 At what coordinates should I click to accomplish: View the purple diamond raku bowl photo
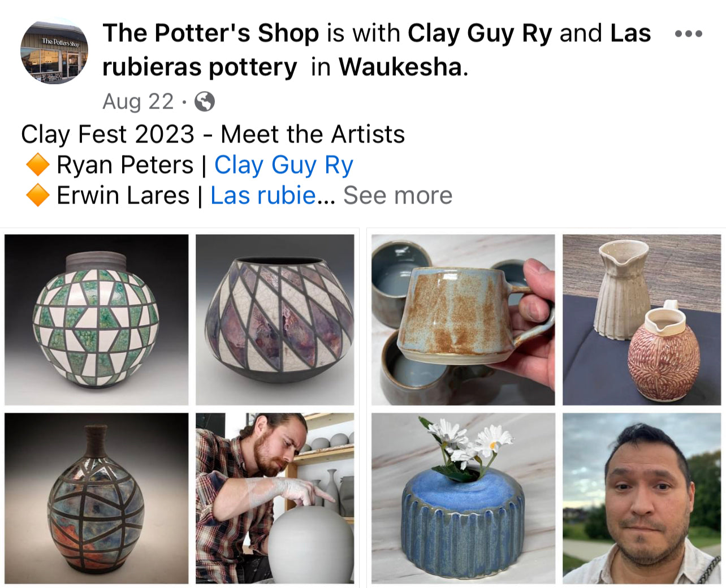[275, 319]
